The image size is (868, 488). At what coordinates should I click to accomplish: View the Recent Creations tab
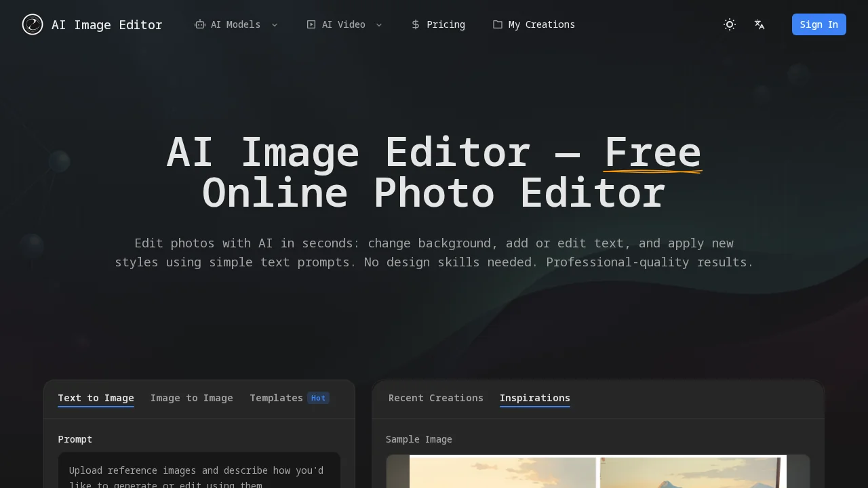436,398
